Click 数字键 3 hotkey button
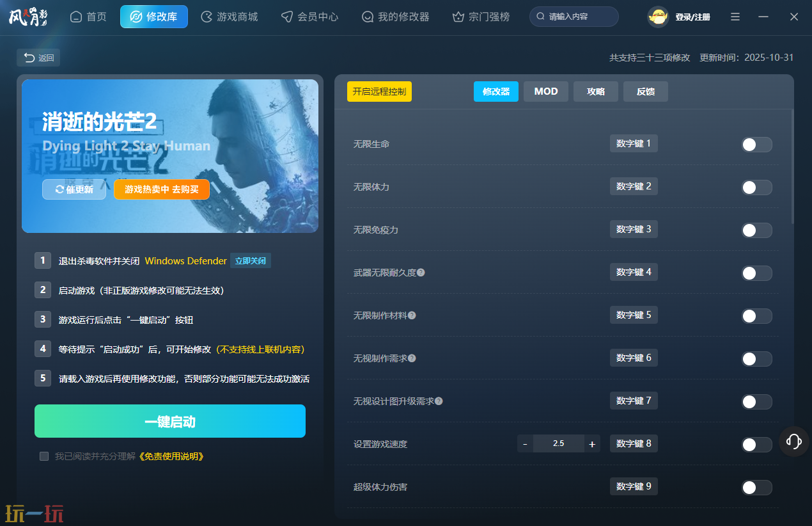This screenshot has height=526, width=812. pyautogui.click(x=634, y=229)
